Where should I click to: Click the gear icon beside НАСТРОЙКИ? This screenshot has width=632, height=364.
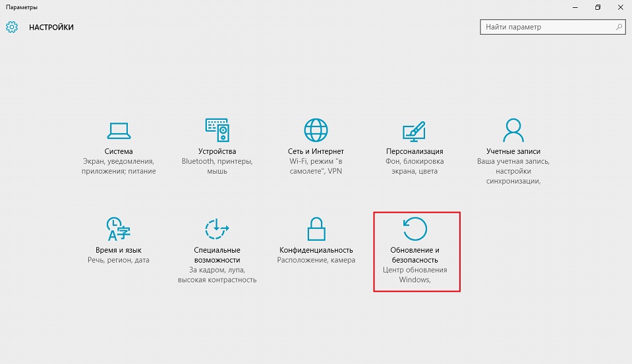coord(12,28)
